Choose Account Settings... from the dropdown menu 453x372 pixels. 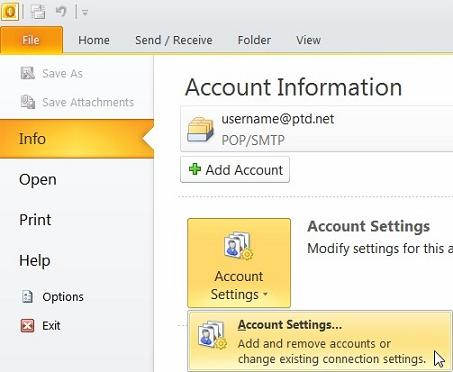point(320,341)
